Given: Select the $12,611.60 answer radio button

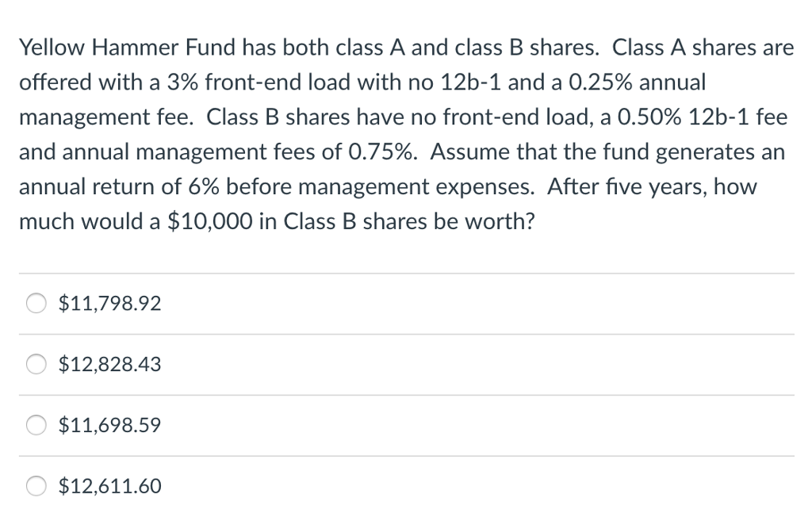Looking at the screenshot, I should pos(35,486).
